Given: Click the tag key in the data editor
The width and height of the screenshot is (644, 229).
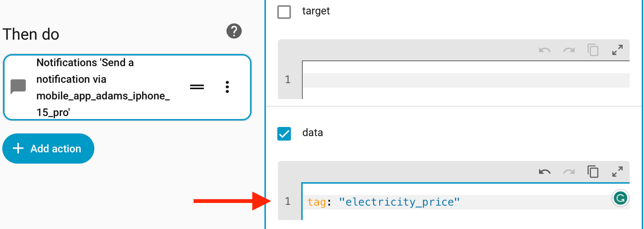Looking at the screenshot, I should tap(317, 202).
